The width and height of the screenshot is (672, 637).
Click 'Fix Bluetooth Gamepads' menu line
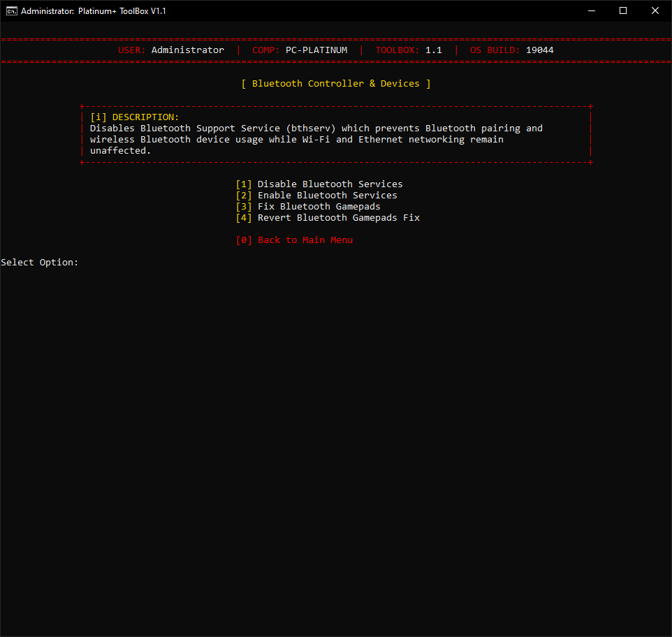[308, 207]
